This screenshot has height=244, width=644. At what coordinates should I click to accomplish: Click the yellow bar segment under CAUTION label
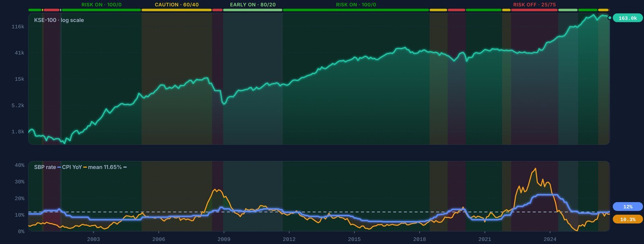coord(177,10)
